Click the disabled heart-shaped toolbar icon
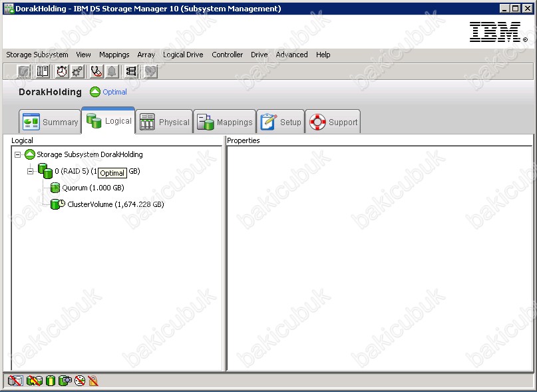 pos(150,71)
